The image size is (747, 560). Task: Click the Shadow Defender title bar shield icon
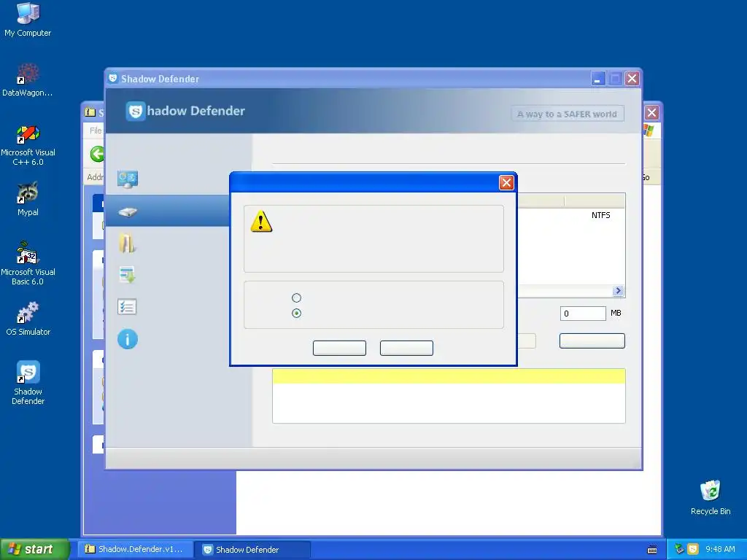113,78
